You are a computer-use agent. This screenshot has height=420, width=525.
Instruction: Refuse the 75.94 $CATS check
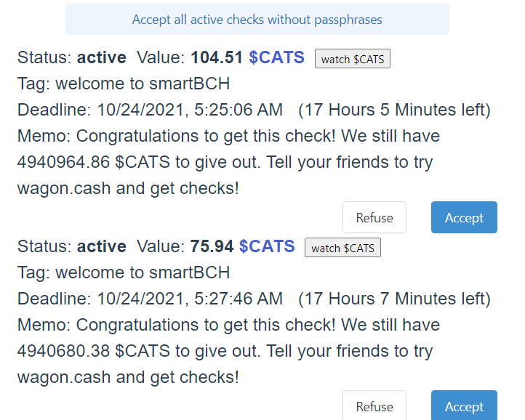374,405
